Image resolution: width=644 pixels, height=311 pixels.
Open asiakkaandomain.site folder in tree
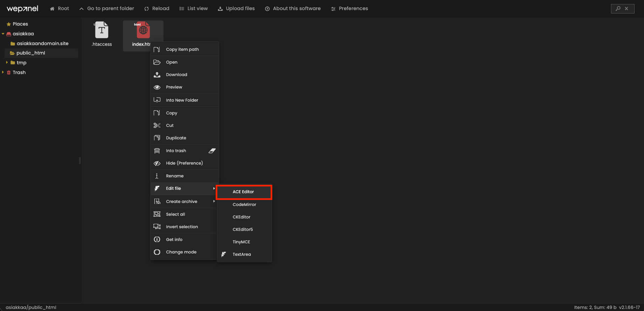(x=42, y=43)
